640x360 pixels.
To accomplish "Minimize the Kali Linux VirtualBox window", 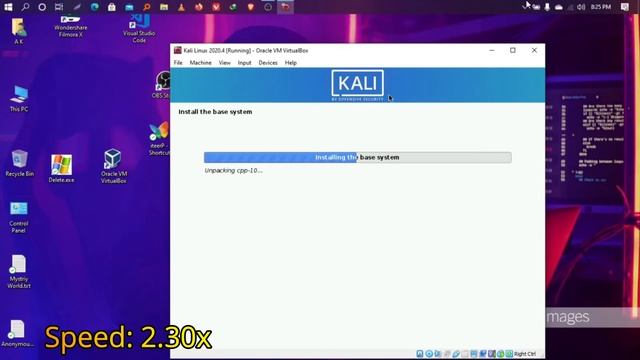I will [492, 51].
